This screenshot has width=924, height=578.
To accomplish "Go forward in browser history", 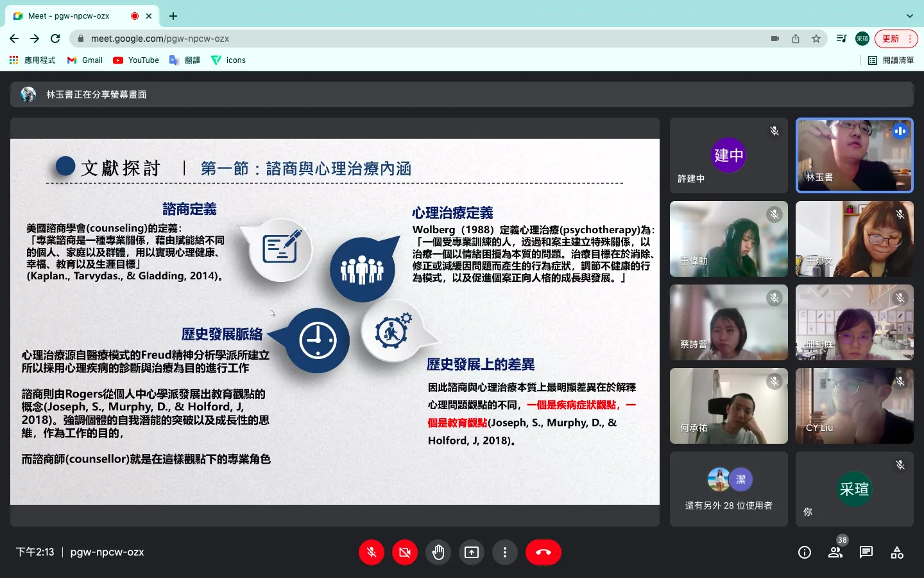I will 35,39.
